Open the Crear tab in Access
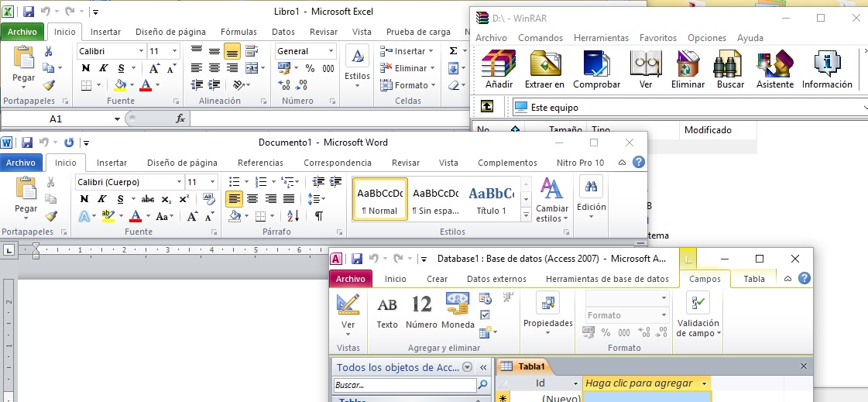 pyautogui.click(x=437, y=279)
